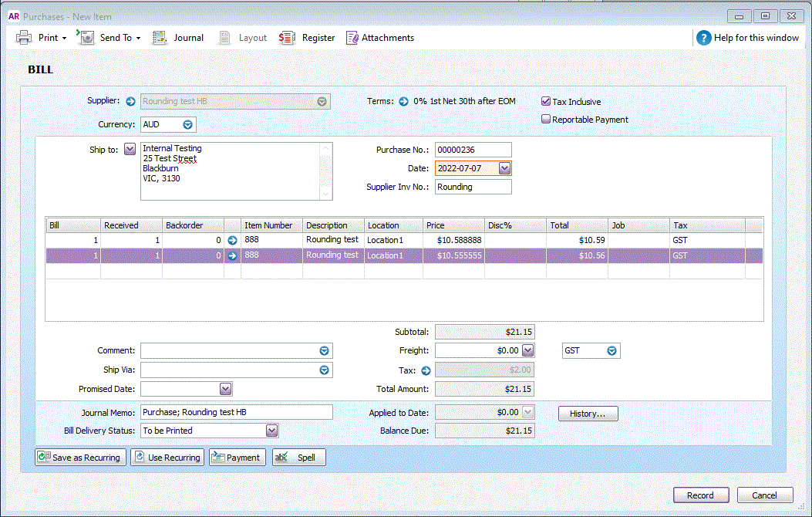Click the blue Help question-mark icon
Screen dimensions: 812x517
[704, 38]
